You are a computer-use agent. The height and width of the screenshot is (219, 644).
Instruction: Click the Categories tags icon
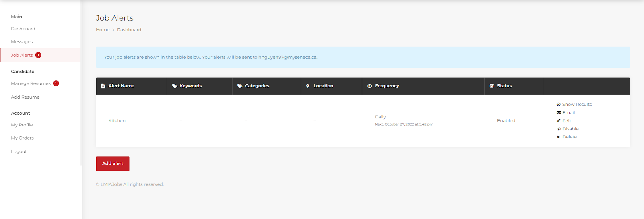pyautogui.click(x=240, y=86)
